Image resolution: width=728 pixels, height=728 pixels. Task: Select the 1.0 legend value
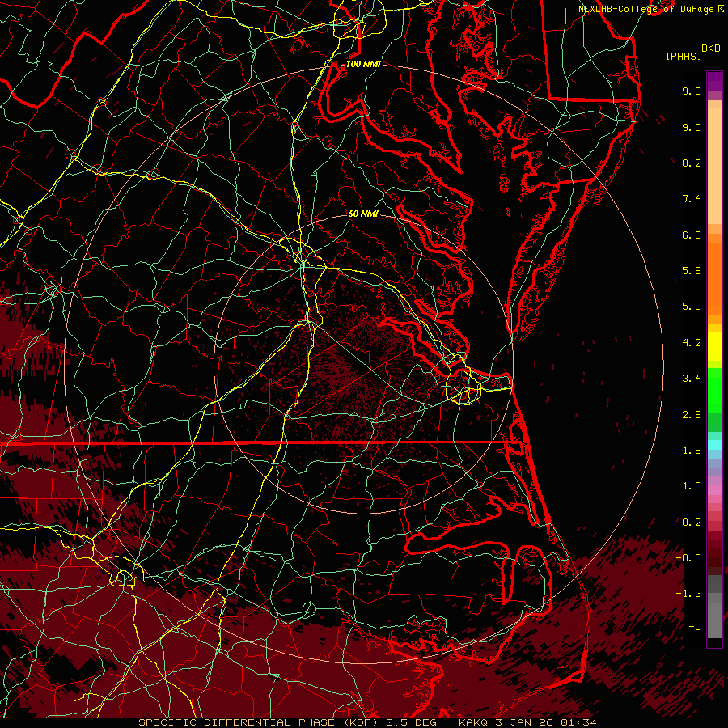(692, 486)
